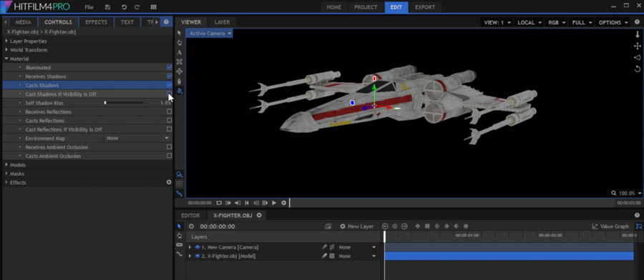Go to the EXPORT screen
Viewport: 644px width, 280px height.
point(424,7)
